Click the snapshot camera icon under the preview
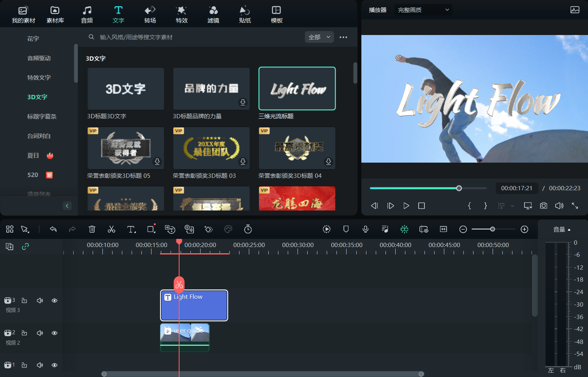588x377 pixels. coord(544,205)
